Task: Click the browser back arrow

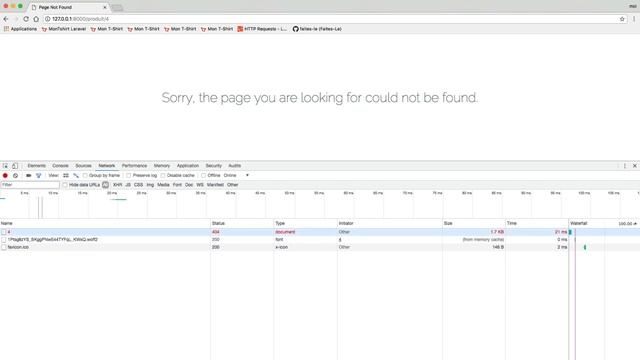Action: (6, 19)
